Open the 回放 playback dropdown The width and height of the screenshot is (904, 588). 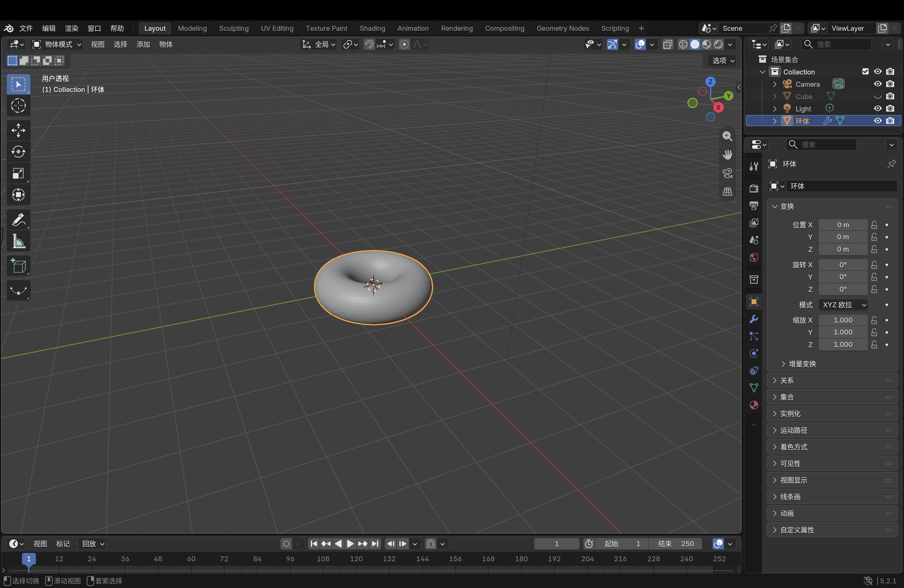tap(93, 543)
